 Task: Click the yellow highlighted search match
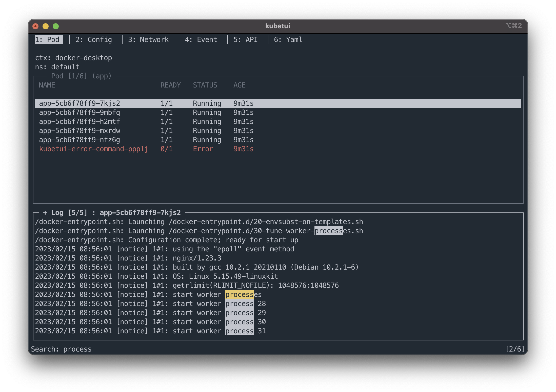pos(239,295)
